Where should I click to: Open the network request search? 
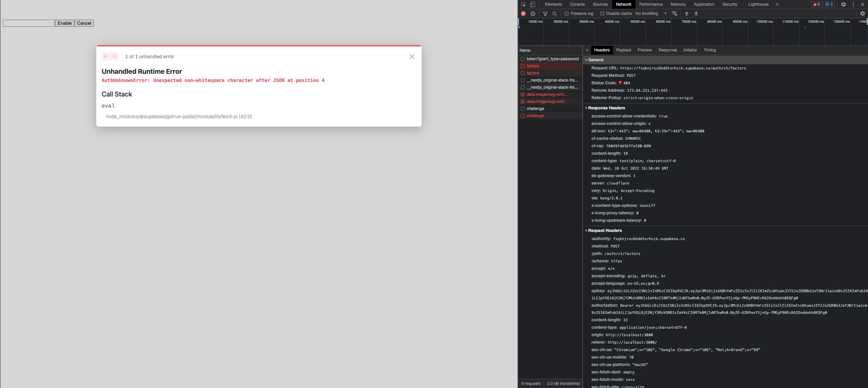point(555,13)
